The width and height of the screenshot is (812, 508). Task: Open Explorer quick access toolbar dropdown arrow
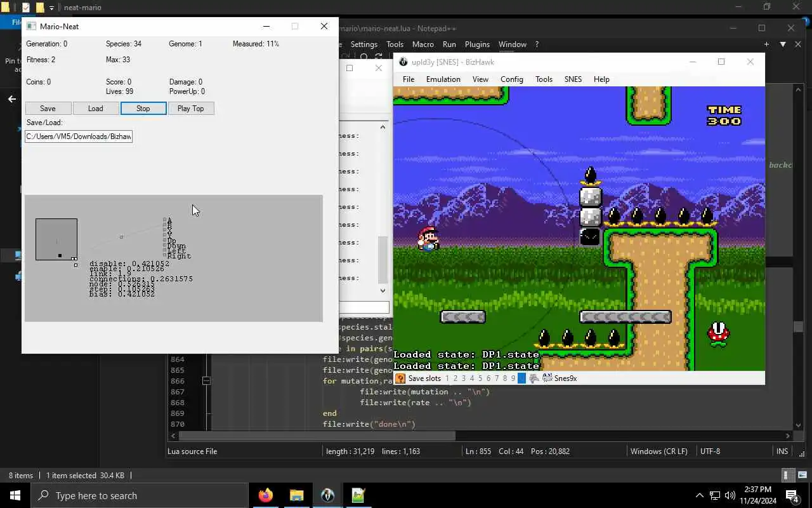click(x=51, y=8)
